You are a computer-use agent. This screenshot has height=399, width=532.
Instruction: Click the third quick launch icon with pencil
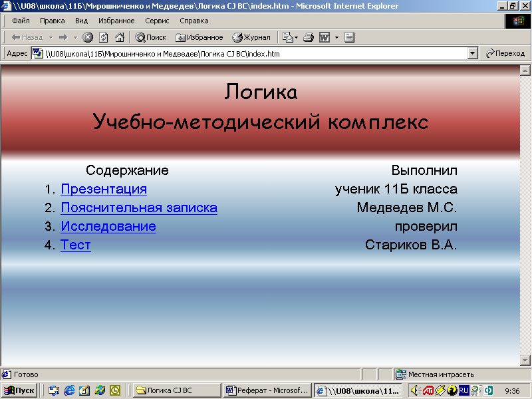coord(84,390)
